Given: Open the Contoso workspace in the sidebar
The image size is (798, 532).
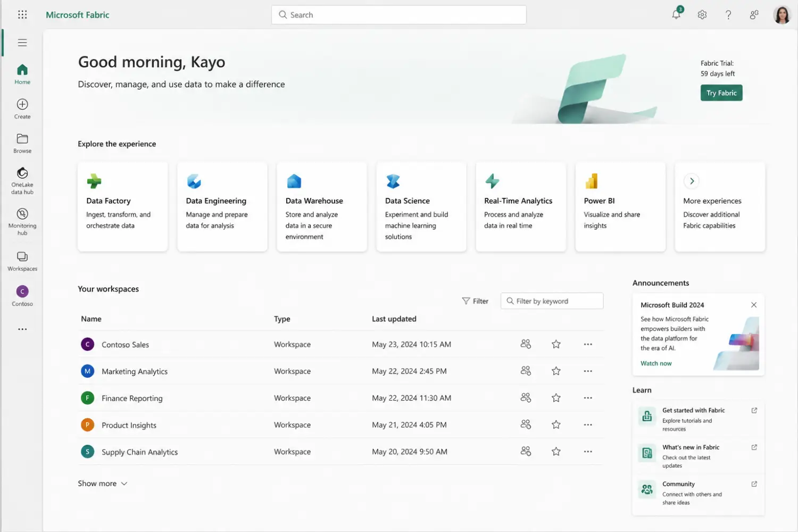Looking at the screenshot, I should tap(22, 296).
